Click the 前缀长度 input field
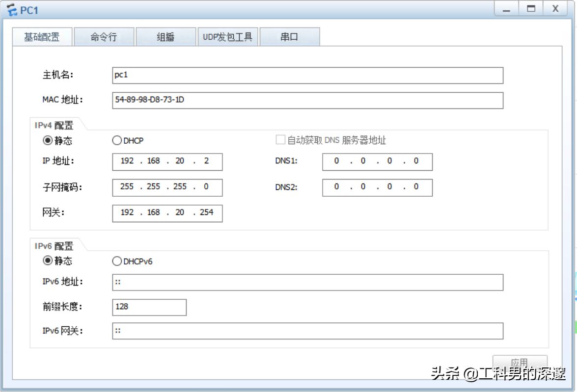 pos(149,307)
